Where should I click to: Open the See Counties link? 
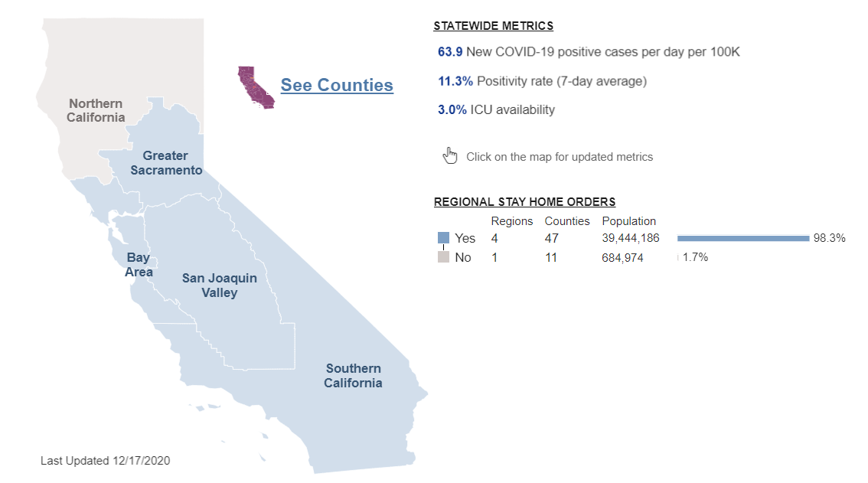point(337,85)
